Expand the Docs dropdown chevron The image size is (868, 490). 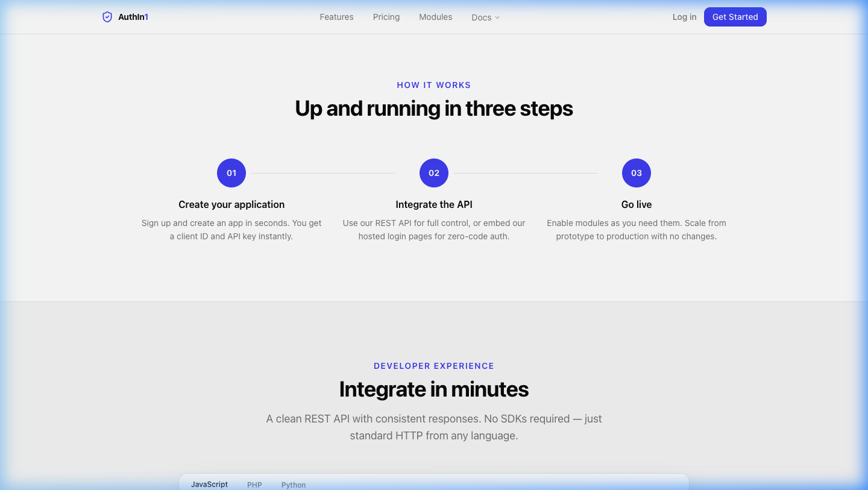point(497,17)
